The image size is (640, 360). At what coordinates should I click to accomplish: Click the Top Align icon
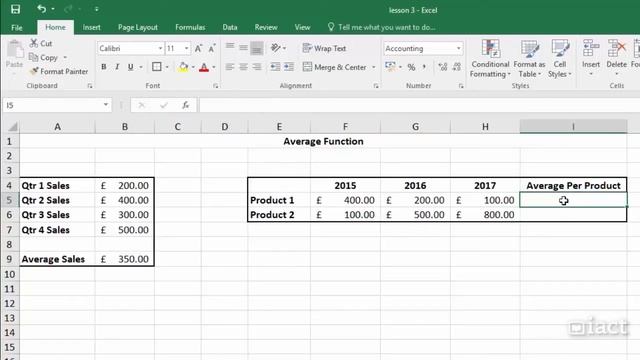[x=230, y=48]
